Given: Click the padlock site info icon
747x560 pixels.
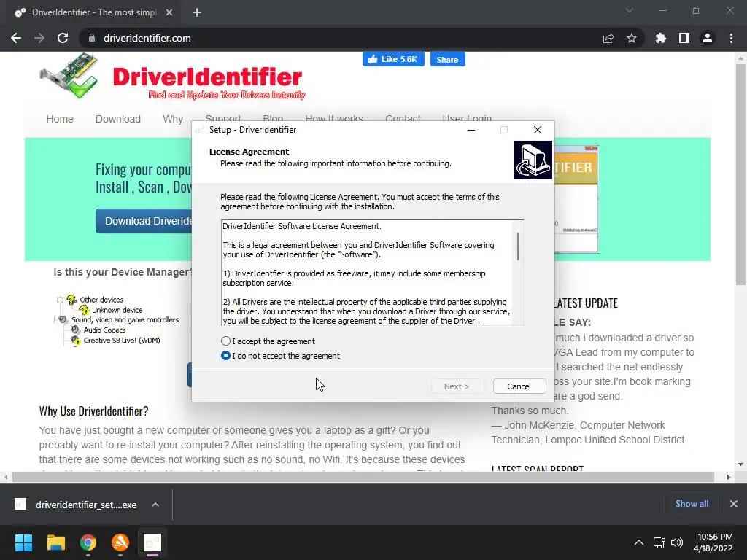Looking at the screenshot, I should [x=92, y=38].
